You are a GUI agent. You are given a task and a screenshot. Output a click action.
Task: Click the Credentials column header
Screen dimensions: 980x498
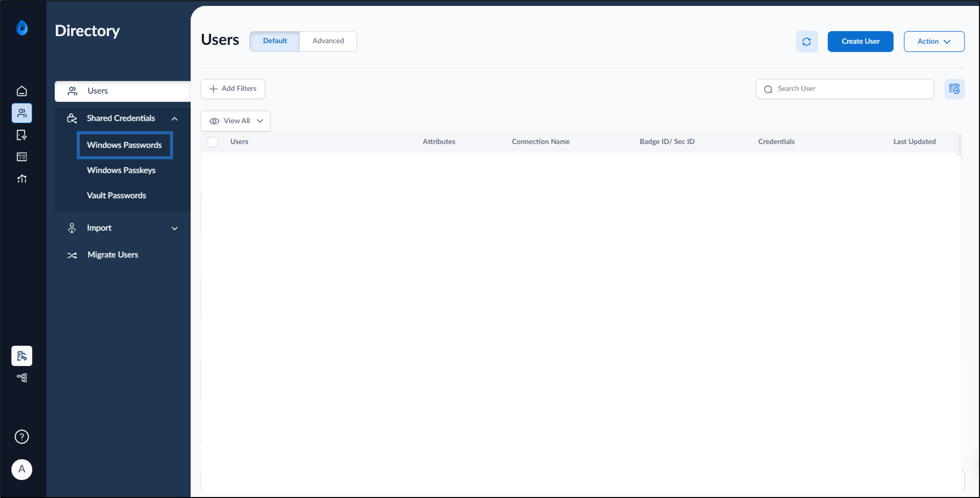click(x=776, y=142)
